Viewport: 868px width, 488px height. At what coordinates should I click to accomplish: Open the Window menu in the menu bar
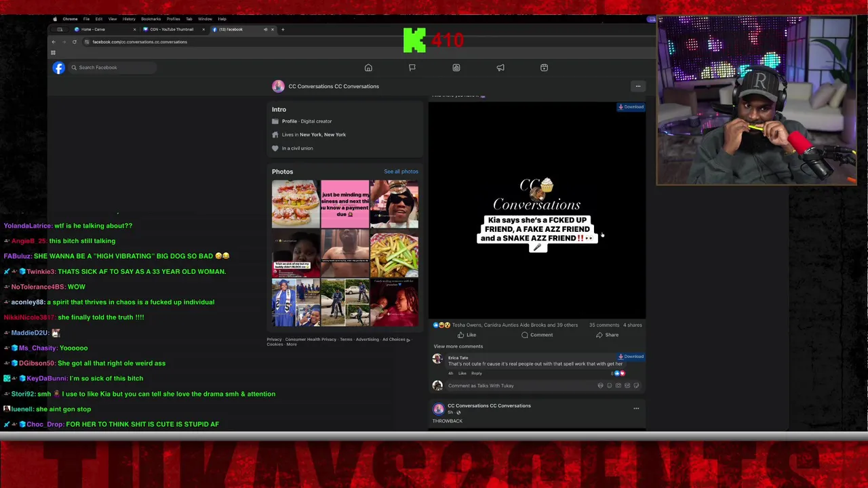coord(205,19)
